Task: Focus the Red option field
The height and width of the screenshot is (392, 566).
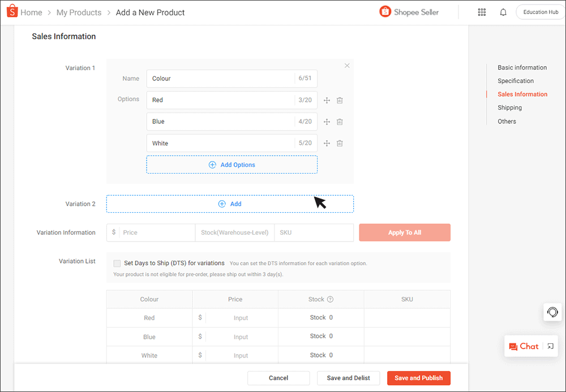Action: pyautogui.click(x=231, y=100)
